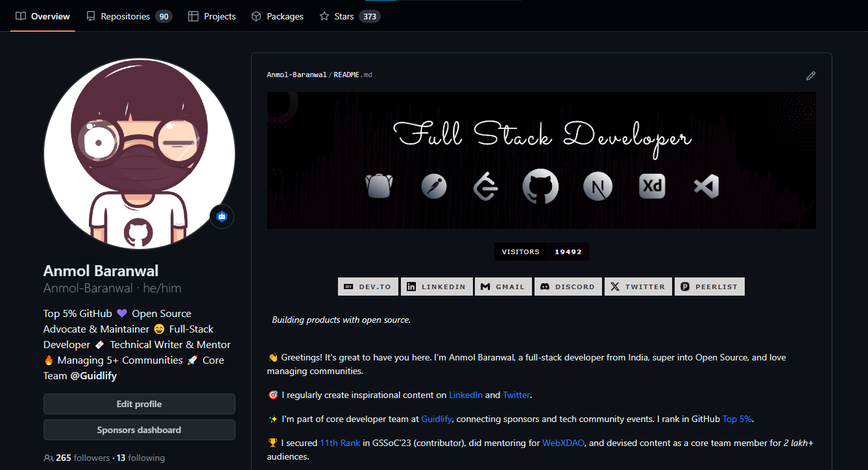868x470 pixels.
Task: Click the Adobe XD icon in banner
Action: coord(652,187)
